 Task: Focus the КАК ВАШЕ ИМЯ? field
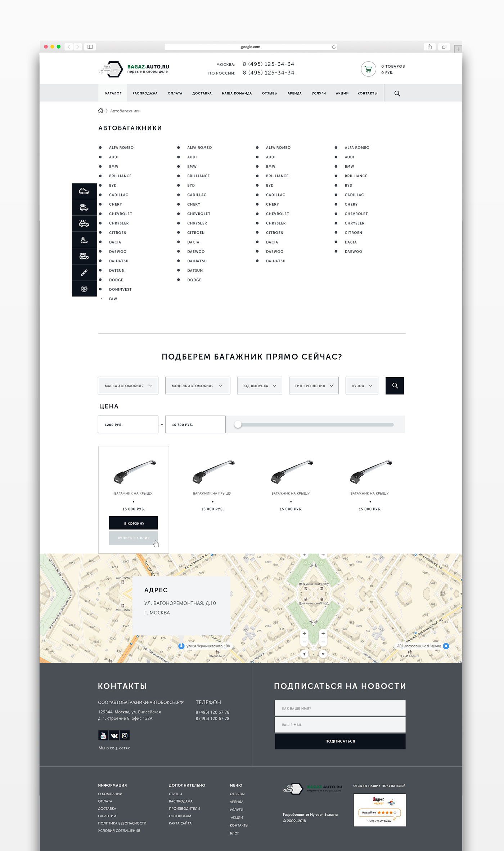[x=340, y=708]
